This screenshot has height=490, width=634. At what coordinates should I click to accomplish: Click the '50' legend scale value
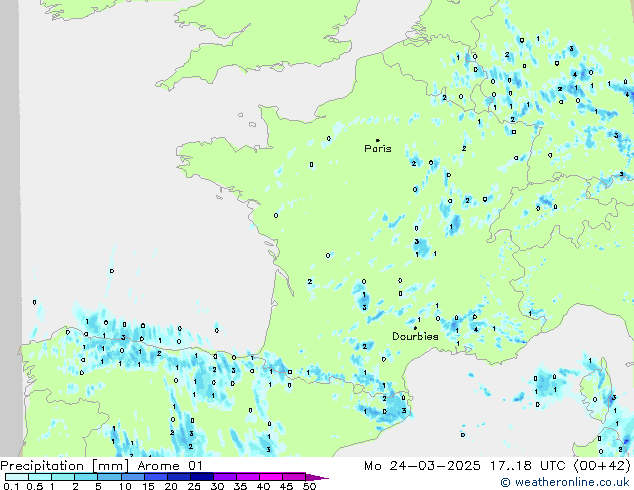(309, 486)
